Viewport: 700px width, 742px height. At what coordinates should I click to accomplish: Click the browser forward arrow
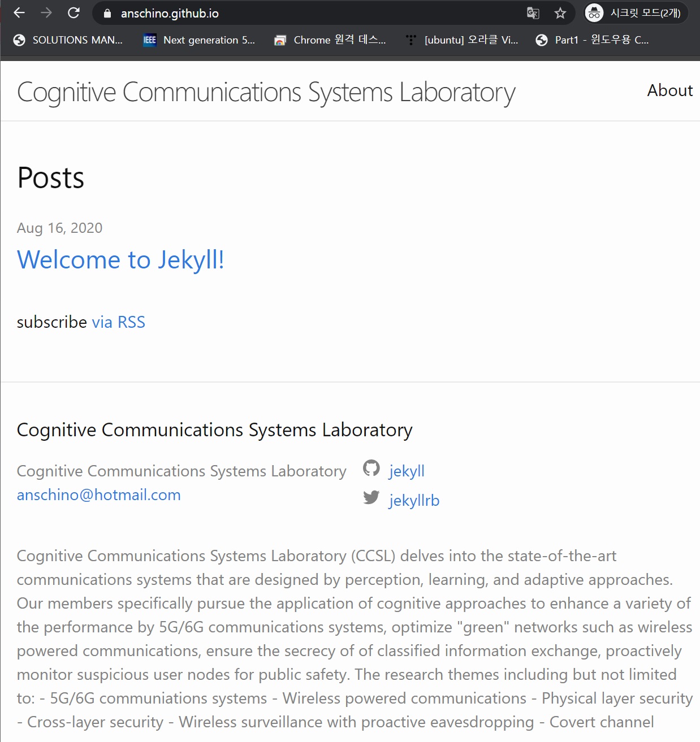click(46, 13)
